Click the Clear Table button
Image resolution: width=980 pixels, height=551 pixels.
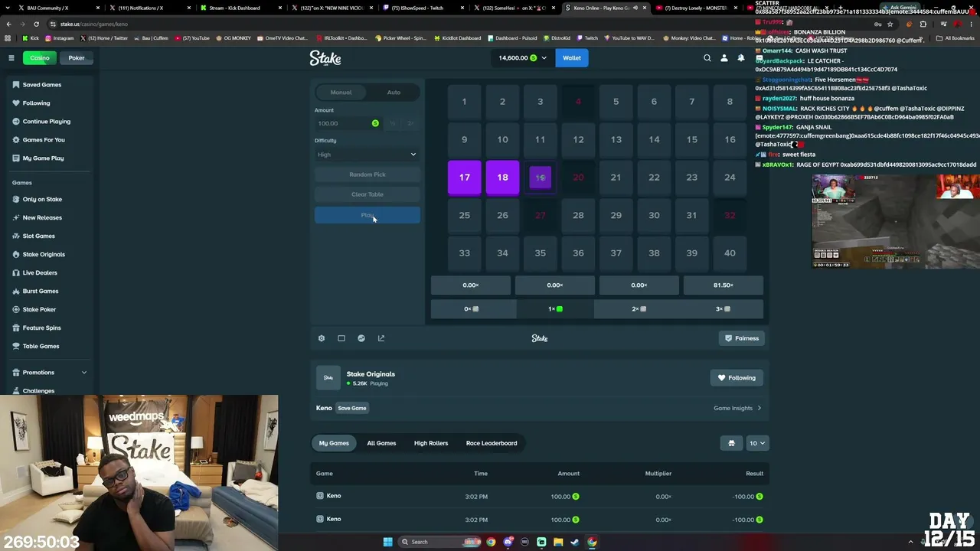[x=367, y=194]
